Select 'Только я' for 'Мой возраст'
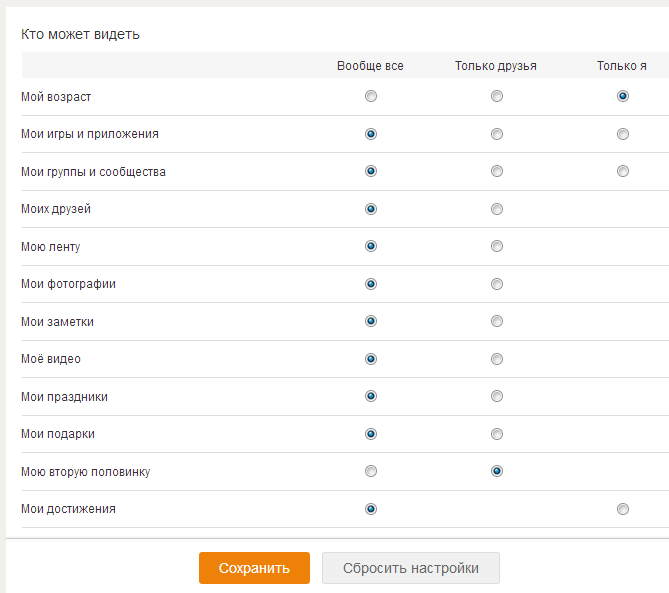This screenshot has width=669, height=593. pos(622,96)
